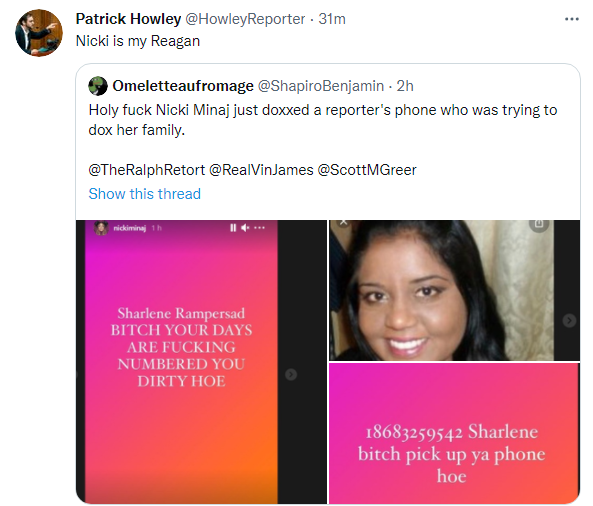Open the left pink story image thumbnail
This screenshot has height=506, width=593.
201,362
